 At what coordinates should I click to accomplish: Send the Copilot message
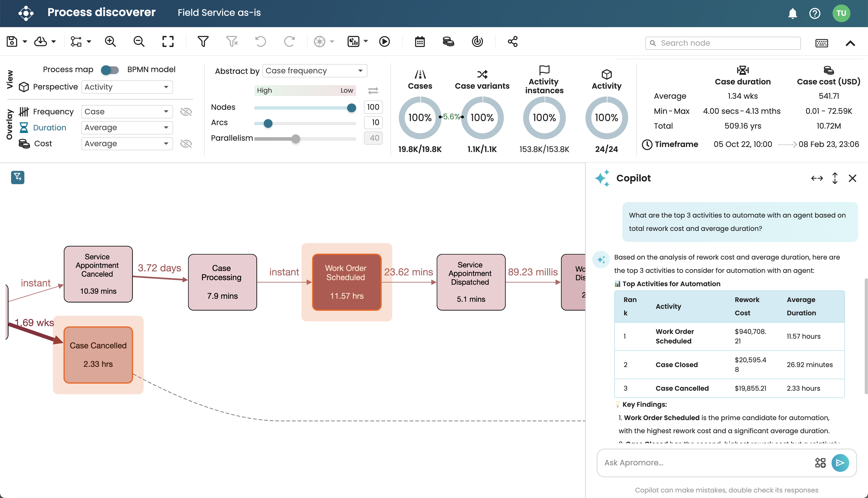(x=840, y=463)
